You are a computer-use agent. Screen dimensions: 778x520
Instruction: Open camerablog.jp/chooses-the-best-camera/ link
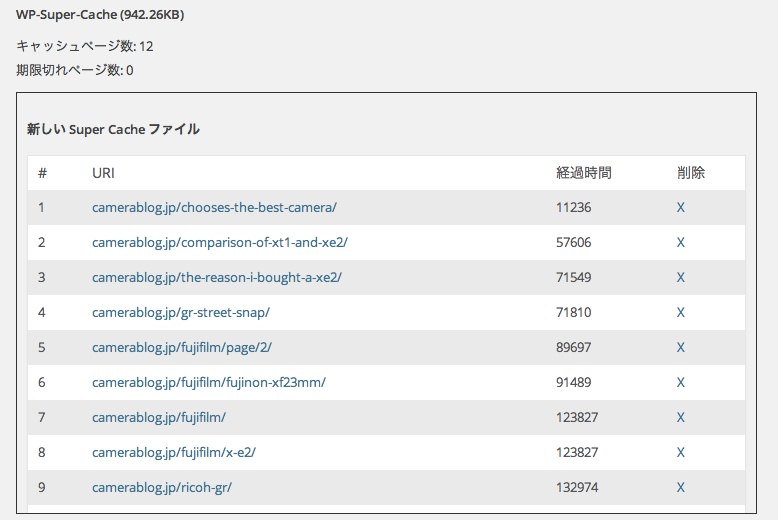214,207
